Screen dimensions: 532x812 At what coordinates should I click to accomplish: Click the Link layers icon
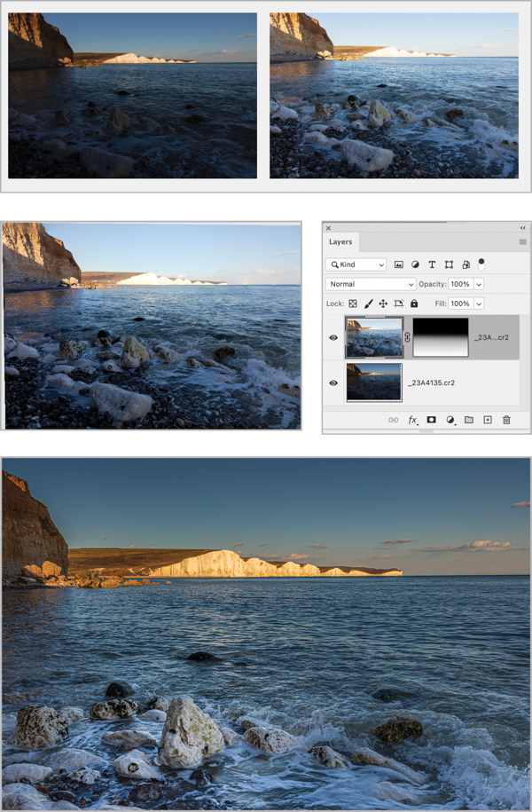(x=394, y=420)
